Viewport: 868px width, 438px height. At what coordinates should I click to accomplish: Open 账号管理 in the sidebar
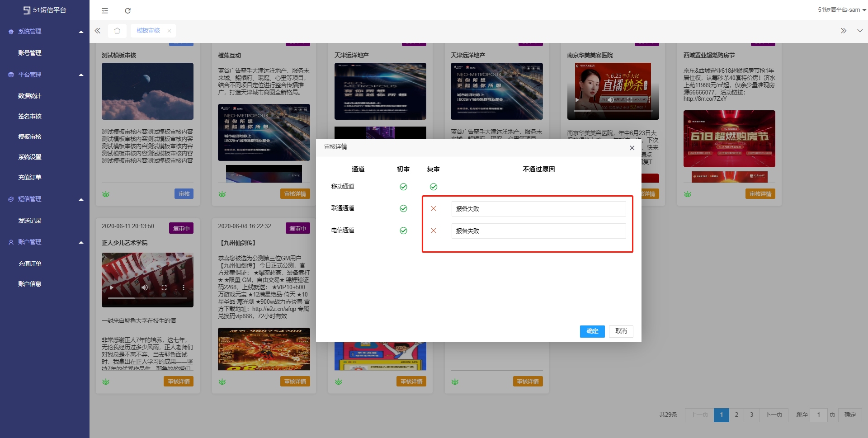30,53
